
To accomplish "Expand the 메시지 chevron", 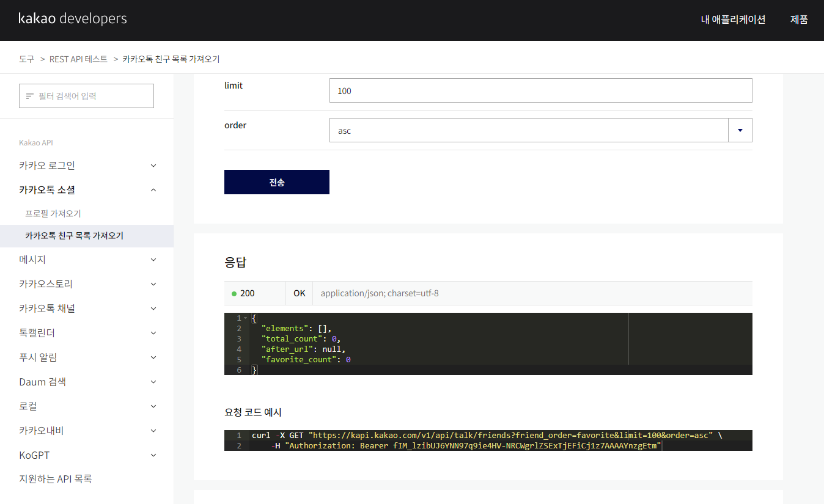I will click(x=153, y=260).
